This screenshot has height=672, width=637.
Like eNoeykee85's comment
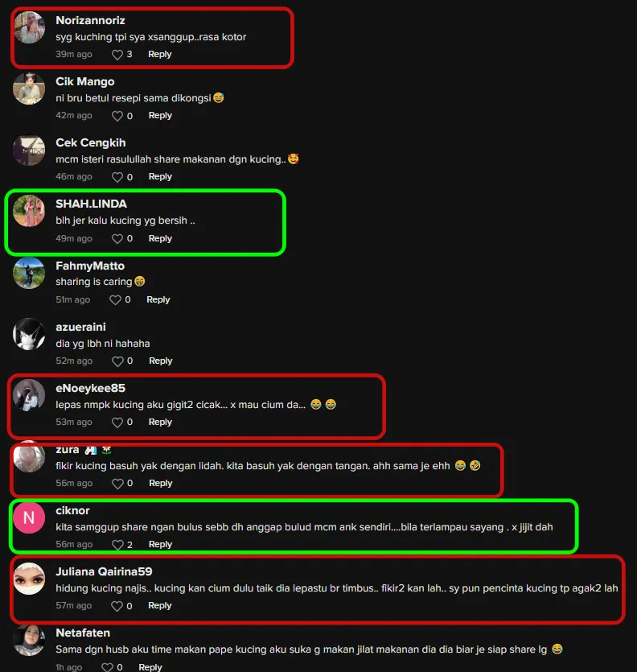(x=117, y=423)
